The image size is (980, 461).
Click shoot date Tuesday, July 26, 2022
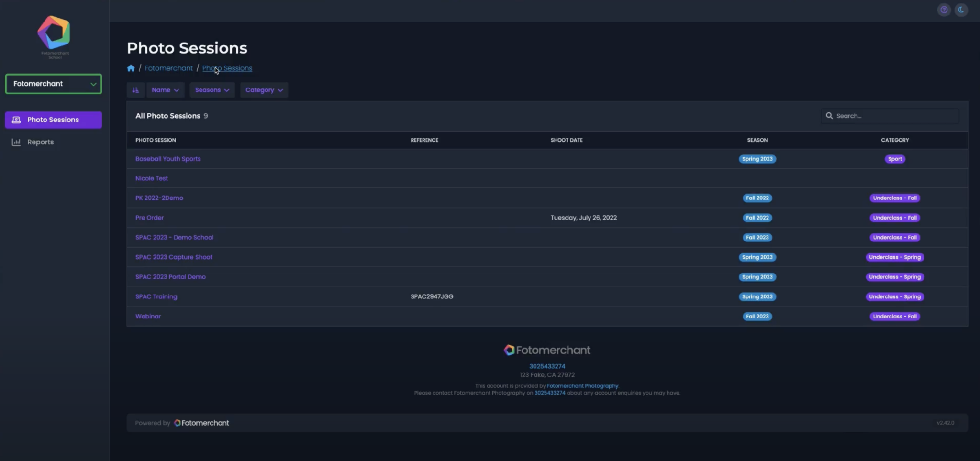584,218
